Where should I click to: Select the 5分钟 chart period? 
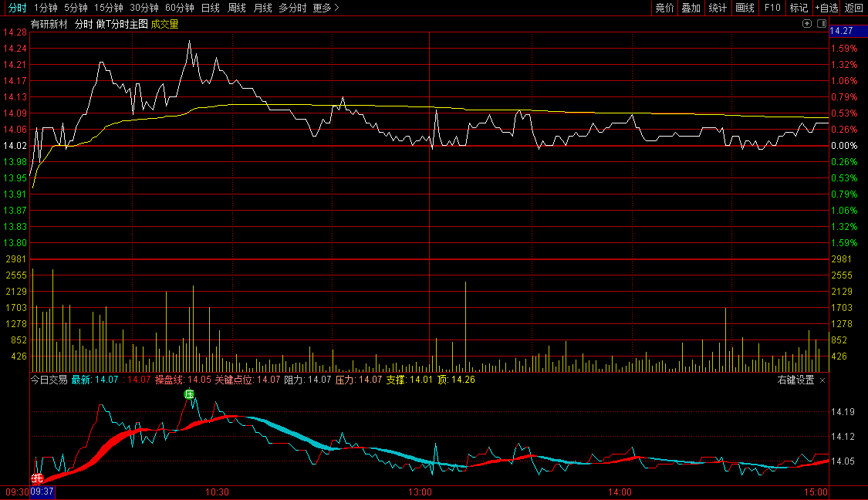point(76,8)
